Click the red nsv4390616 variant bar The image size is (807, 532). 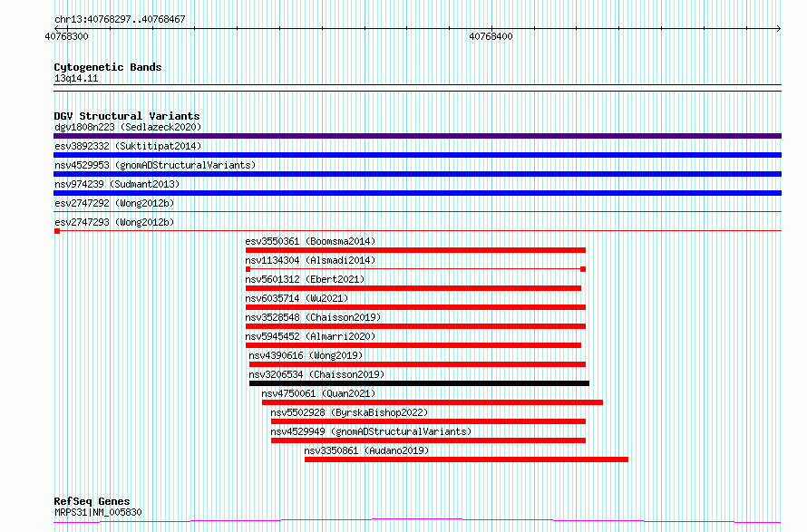(417, 364)
